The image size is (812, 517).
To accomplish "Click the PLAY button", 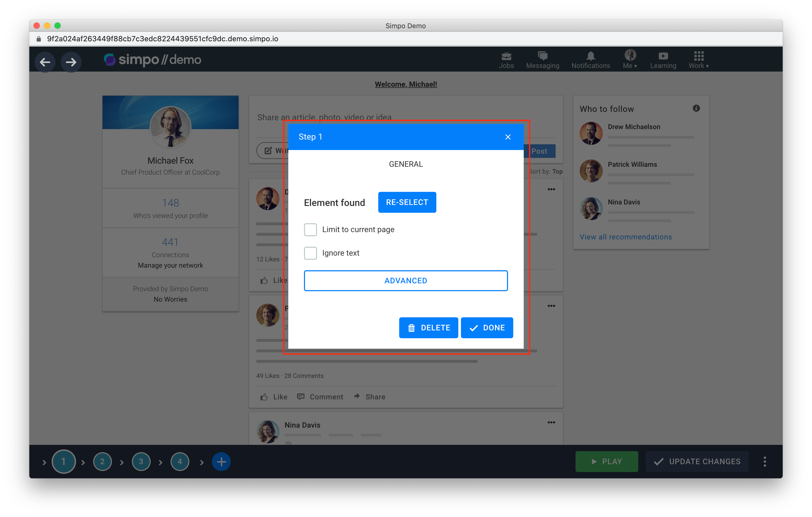I will tap(607, 462).
